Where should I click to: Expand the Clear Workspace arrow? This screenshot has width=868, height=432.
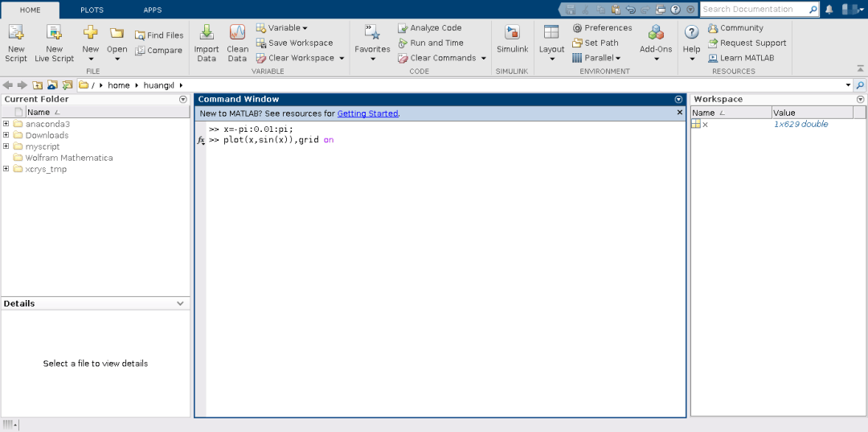click(x=342, y=58)
